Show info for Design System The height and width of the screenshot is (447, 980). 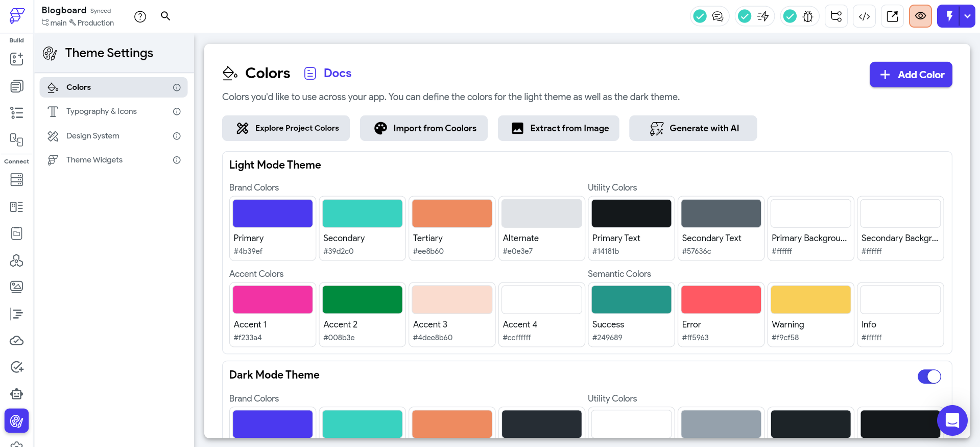tap(177, 136)
